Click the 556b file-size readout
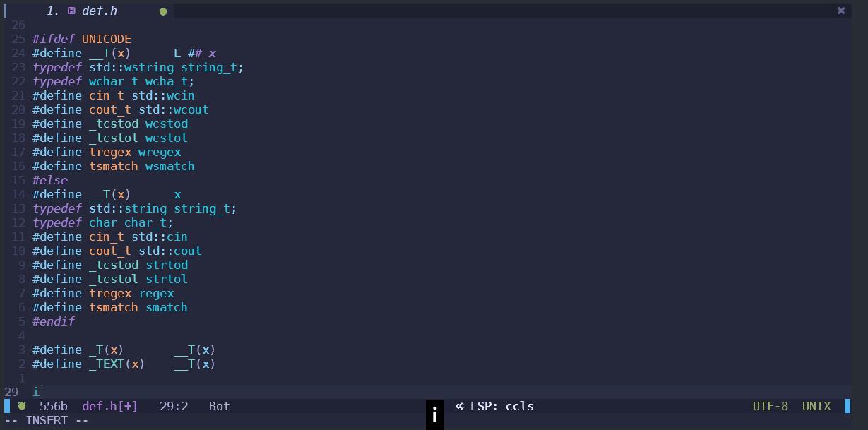Viewport: 868px width, 430px height. 52,406
